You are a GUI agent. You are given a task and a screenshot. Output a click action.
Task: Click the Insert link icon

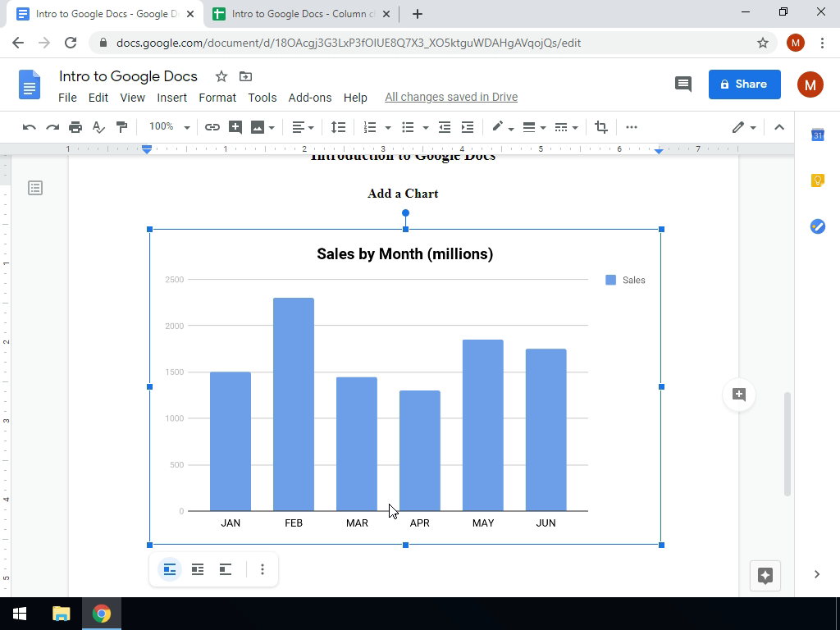point(212,127)
